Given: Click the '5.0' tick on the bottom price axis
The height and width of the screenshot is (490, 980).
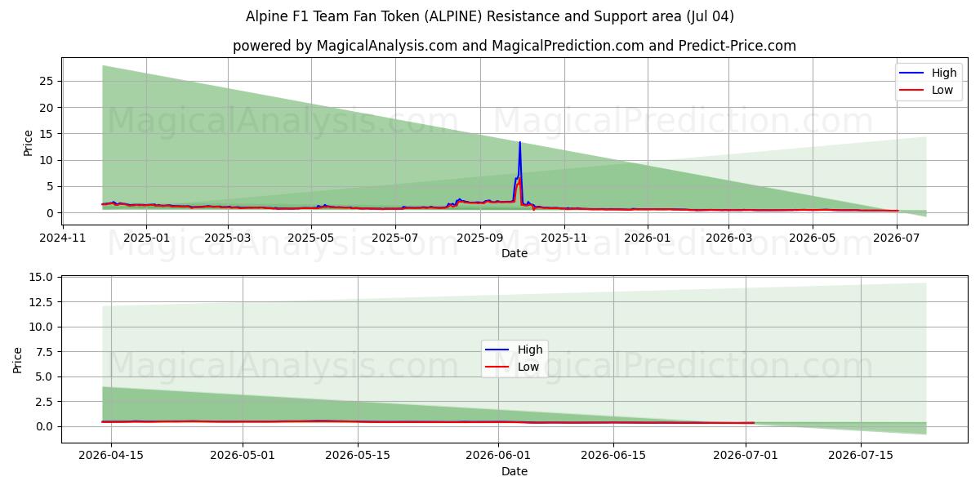Looking at the screenshot, I should pyautogui.click(x=45, y=376).
